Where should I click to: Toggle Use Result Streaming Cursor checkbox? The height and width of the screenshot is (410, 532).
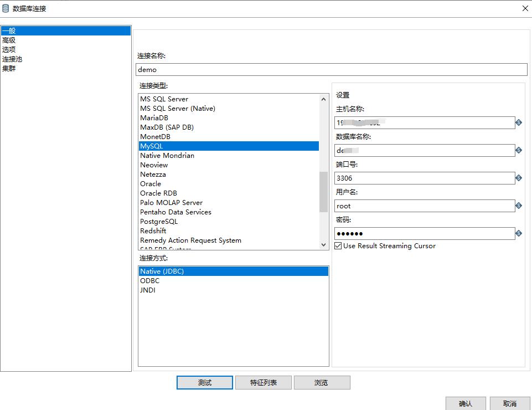338,246
